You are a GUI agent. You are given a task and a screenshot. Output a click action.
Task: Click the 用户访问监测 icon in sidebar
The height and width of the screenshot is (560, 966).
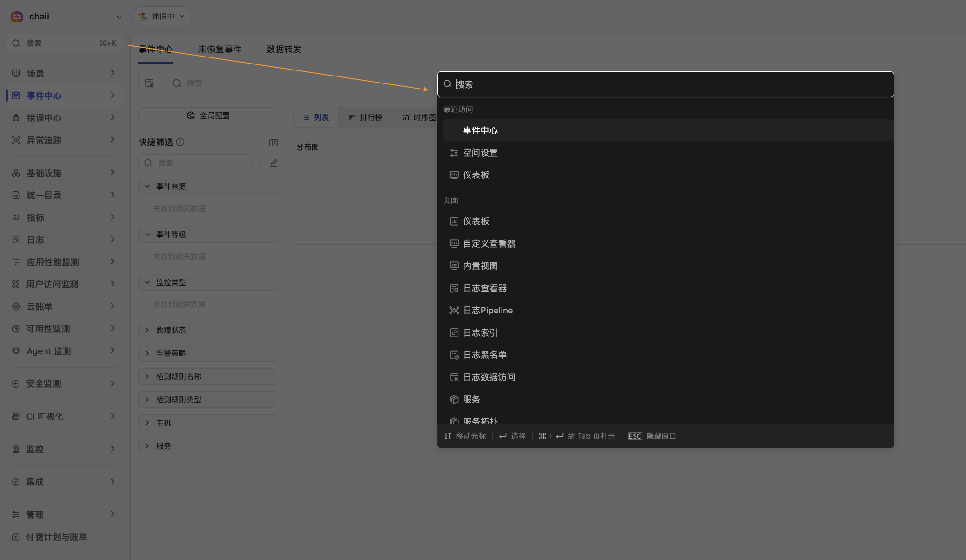point(16,284)
